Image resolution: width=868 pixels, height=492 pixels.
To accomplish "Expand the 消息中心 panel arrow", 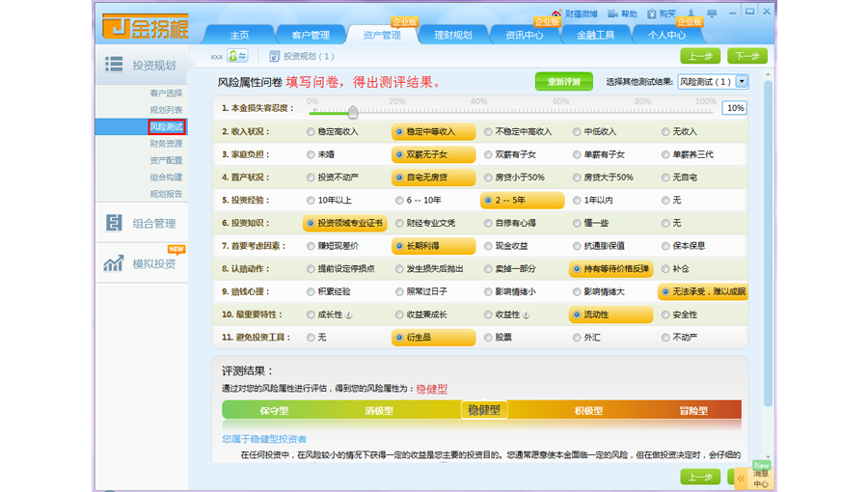I will tap(742, 478).
